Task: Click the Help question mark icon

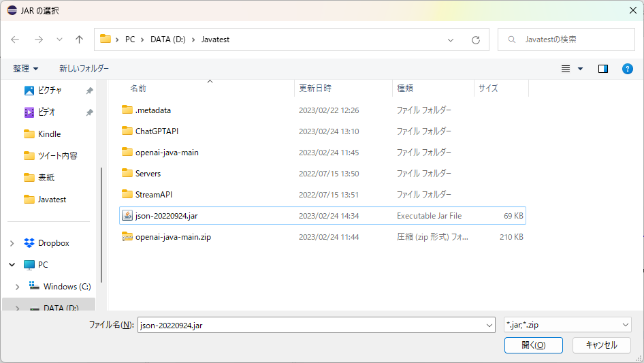Action: pos(628,69)
